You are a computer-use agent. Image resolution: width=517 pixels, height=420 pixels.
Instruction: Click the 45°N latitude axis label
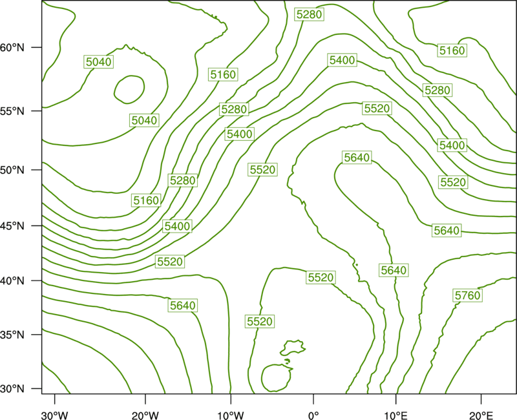coord(12,226)
